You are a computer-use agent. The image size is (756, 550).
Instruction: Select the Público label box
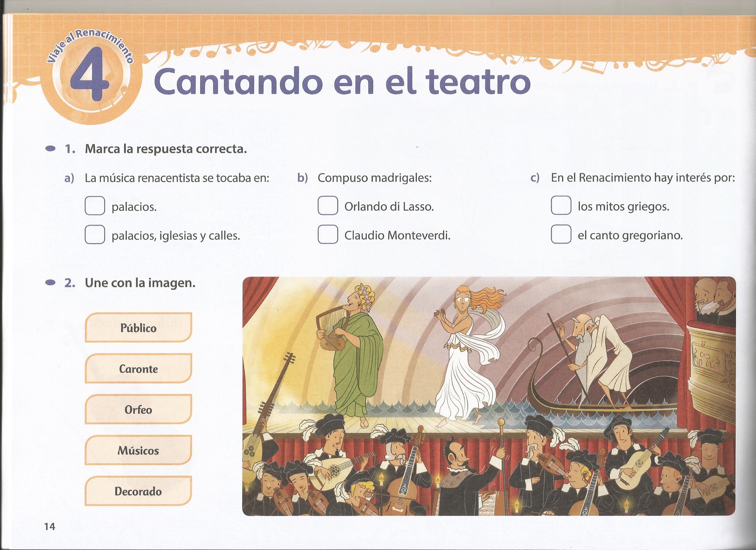click(138, 327)
